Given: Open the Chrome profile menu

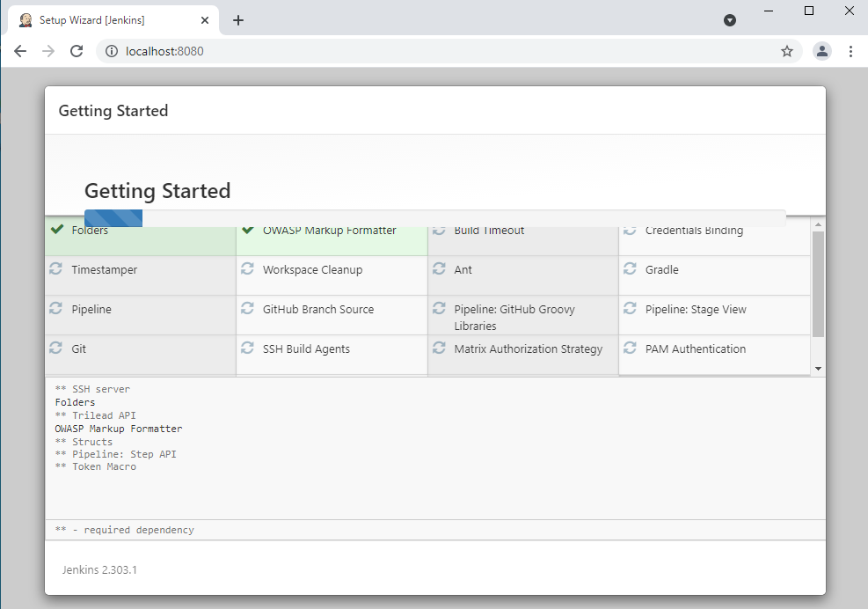Looking at the screenshot, I should [822, 52].
